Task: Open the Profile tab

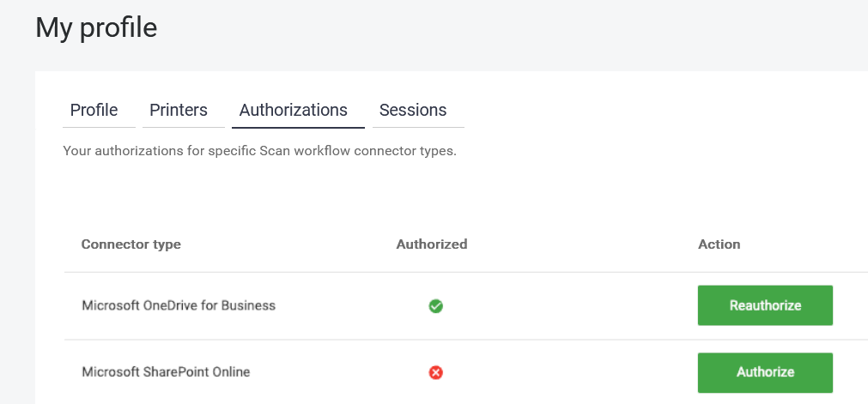Action: [94, 110]
